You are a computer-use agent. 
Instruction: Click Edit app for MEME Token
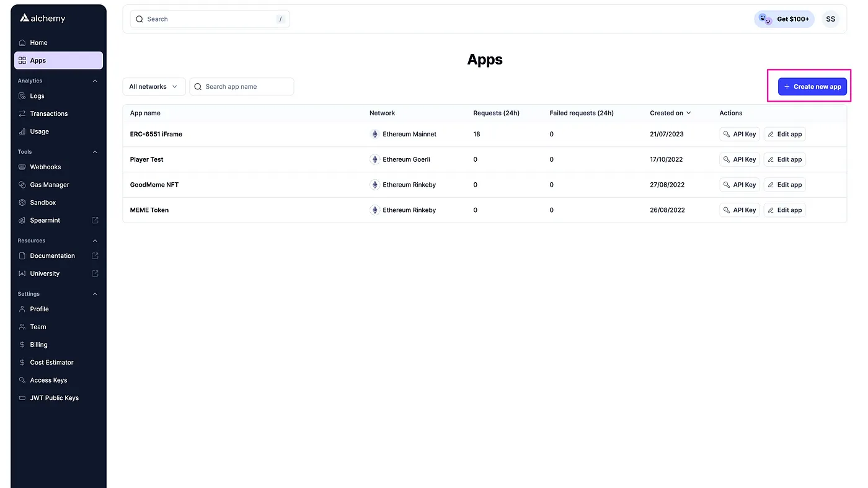pos(784,210)
